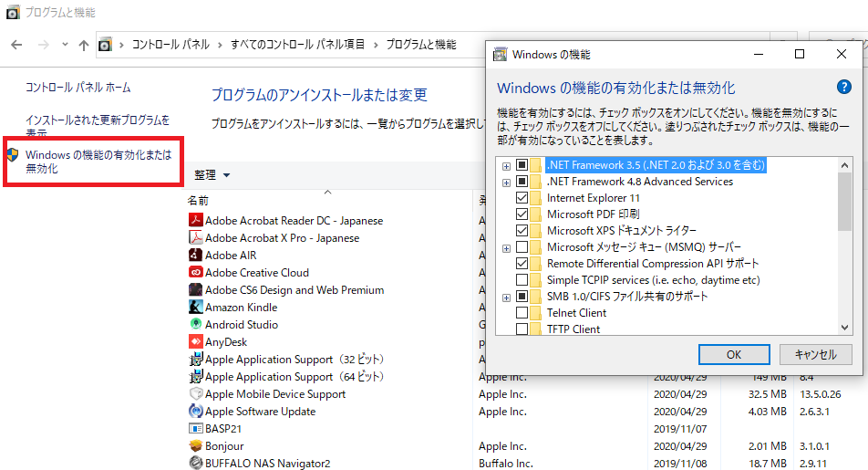Enable the Simple TCPIP services checkbox
Screen dimensions: 868x470
pos(522,280)
